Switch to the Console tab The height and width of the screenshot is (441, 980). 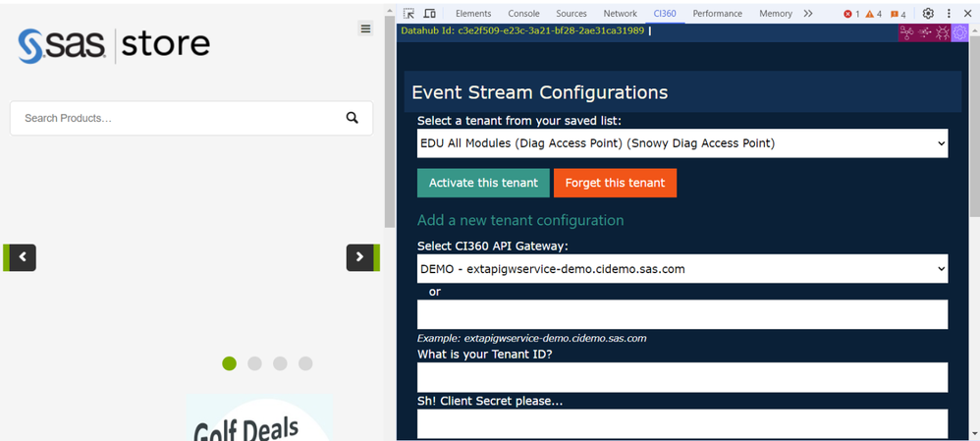pyautogui.click(x=523, y=14)
